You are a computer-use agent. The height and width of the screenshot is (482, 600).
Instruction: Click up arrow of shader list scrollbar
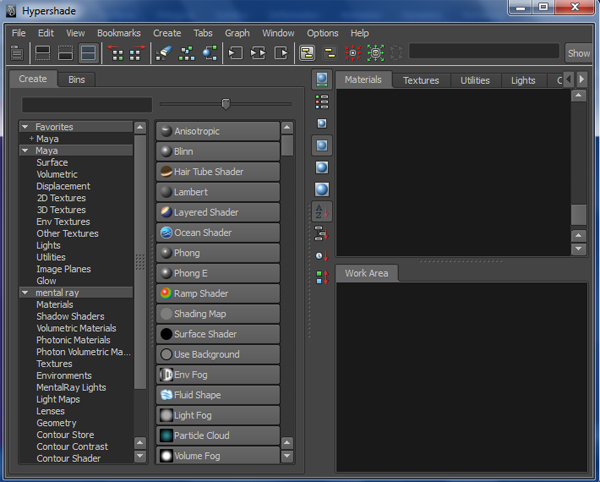[x=287, y=128]
